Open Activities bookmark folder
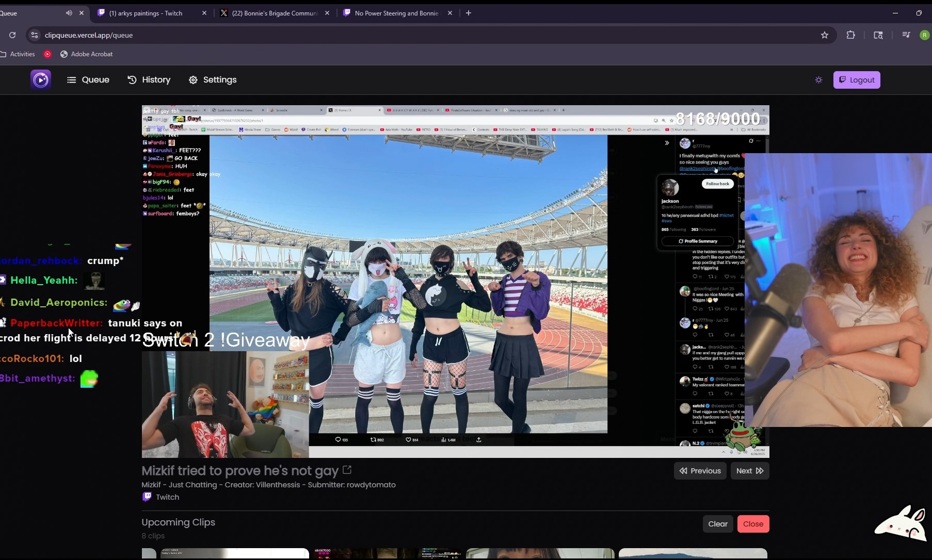 coord(18,54)
